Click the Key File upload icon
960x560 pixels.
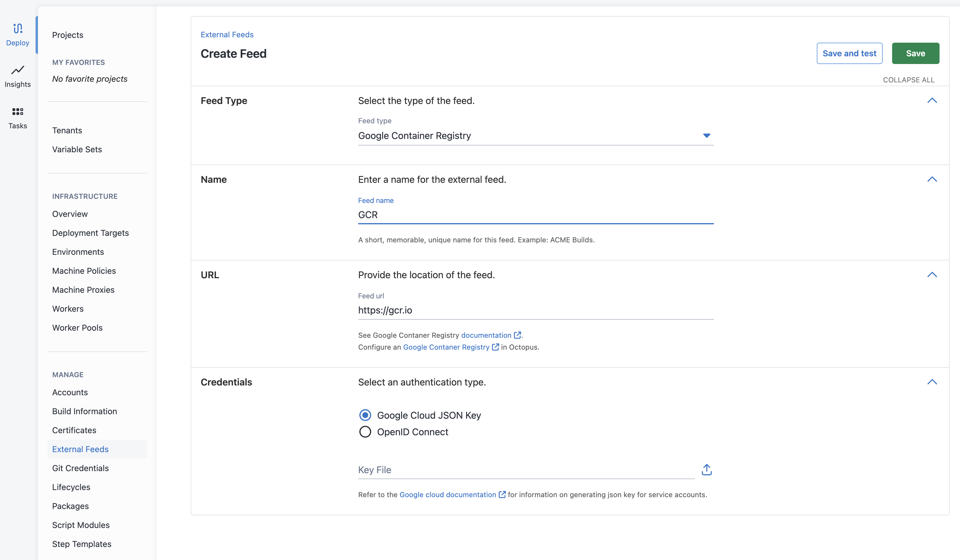pyautogui.click(x=707, y=469)
